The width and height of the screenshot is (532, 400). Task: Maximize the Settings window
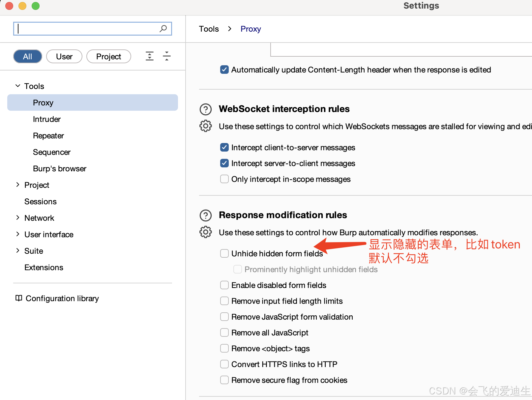point(36,6)
